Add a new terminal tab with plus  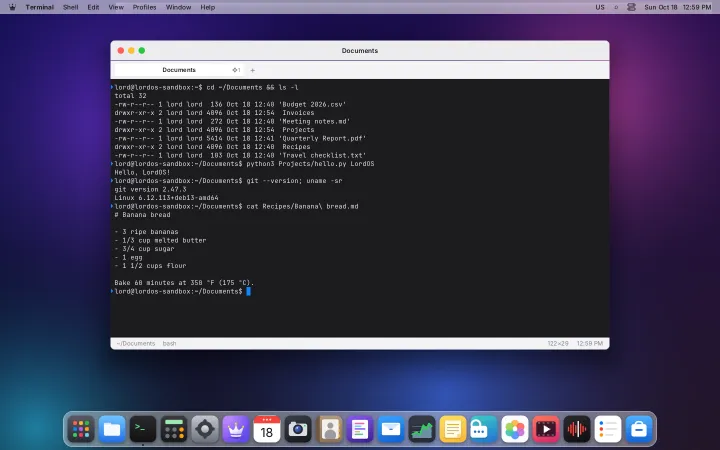253,70
